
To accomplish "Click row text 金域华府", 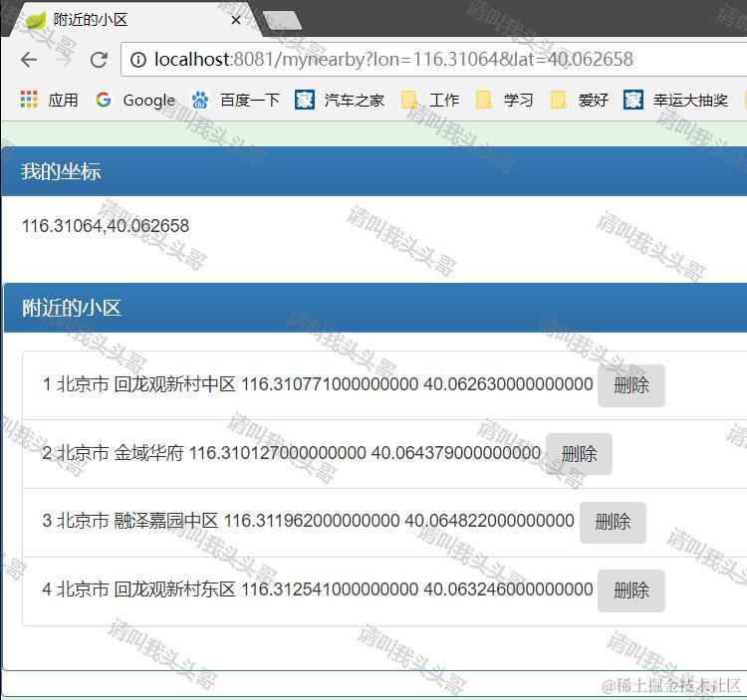I will pos(148,453).
